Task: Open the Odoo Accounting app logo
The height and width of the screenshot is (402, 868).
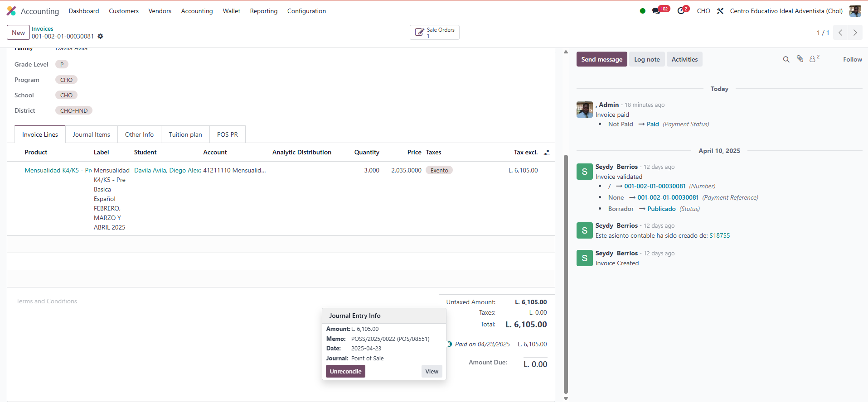Action: coord(11,11)
